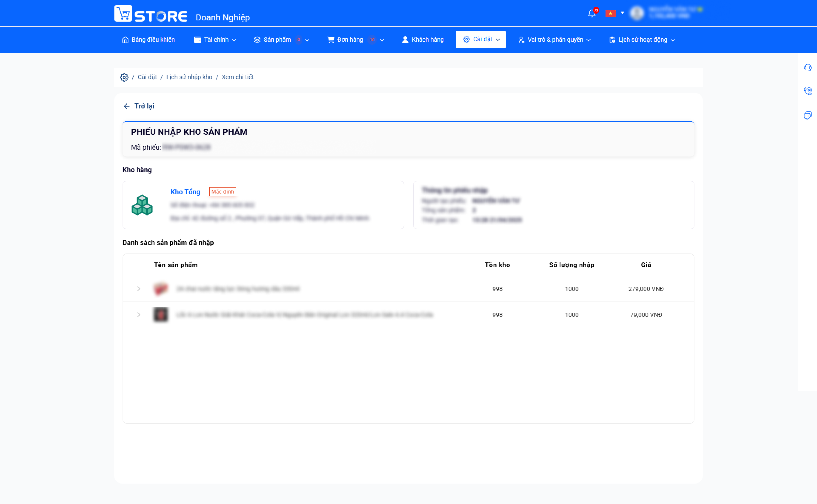Click the breadcrumb settings gear icon
The width and height of the screenshot is (817, 504).
click(x=124, y=77)
